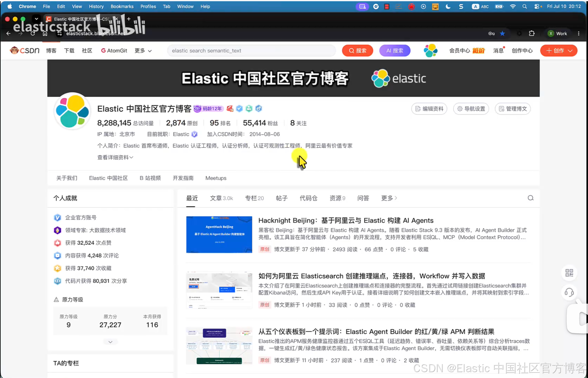
Task: Open the AtomGit navigation link
Action: tap(114, 51)
